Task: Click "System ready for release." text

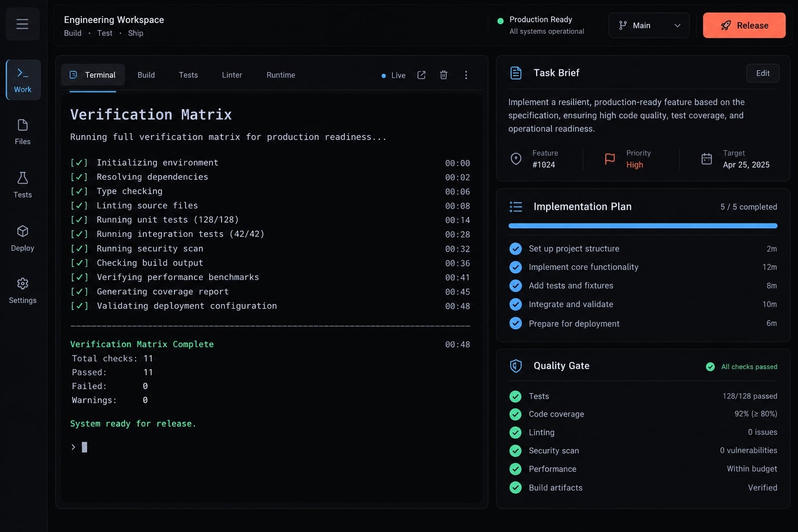Action: point(133,424)
